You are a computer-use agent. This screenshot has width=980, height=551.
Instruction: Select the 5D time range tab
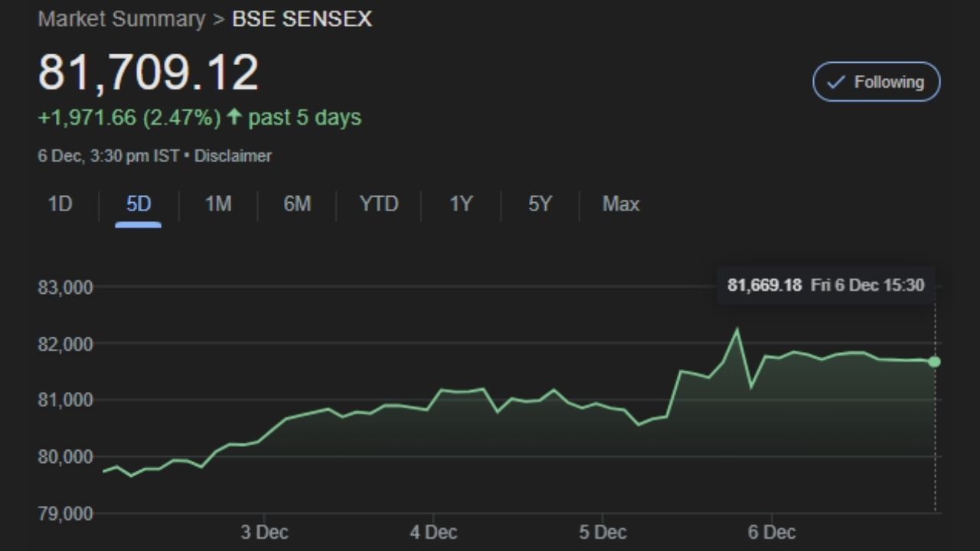click(139, 204)
